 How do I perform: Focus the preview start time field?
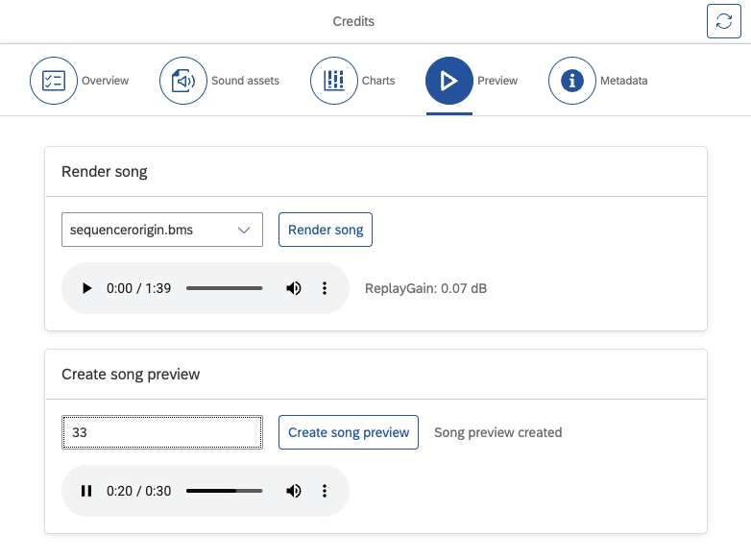(162, 432)
